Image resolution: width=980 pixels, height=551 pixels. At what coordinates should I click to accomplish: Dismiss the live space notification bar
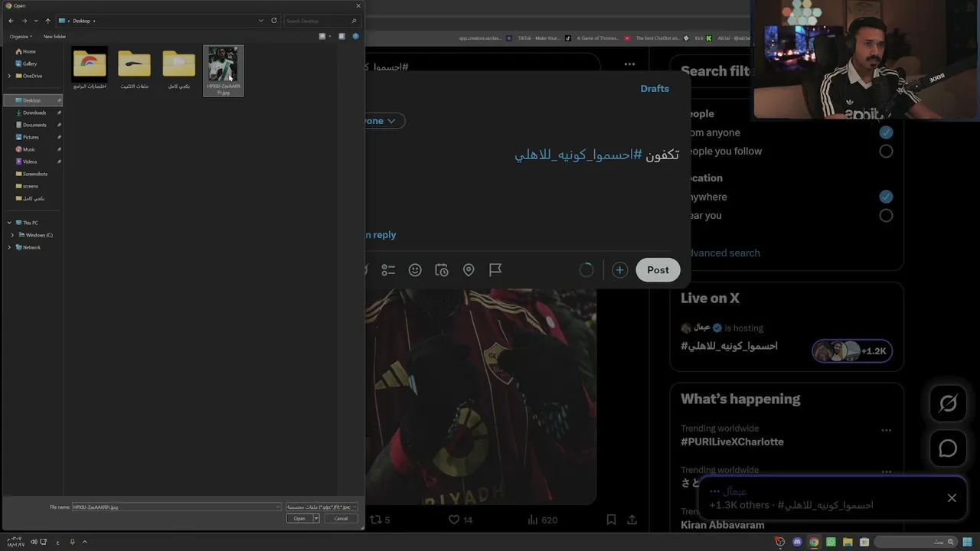952,498
